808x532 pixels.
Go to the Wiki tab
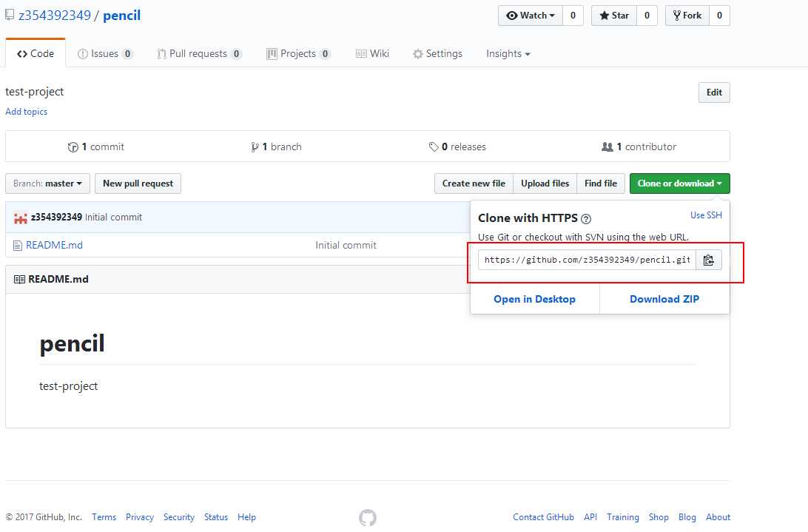(x=373, y=53)
